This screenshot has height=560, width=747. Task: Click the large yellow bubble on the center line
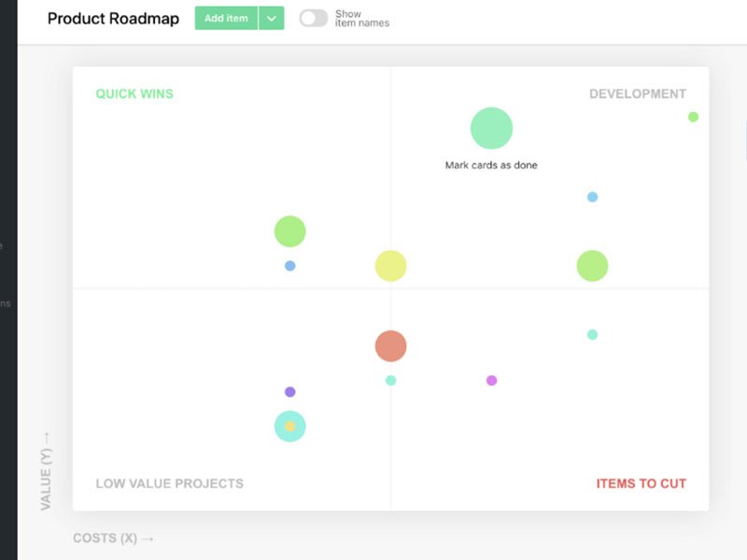(390, 266)
